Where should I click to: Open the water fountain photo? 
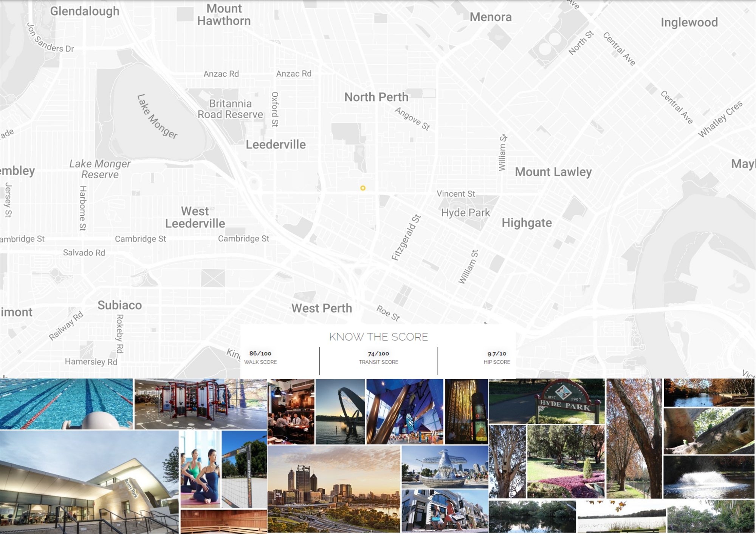pos(709,477)
